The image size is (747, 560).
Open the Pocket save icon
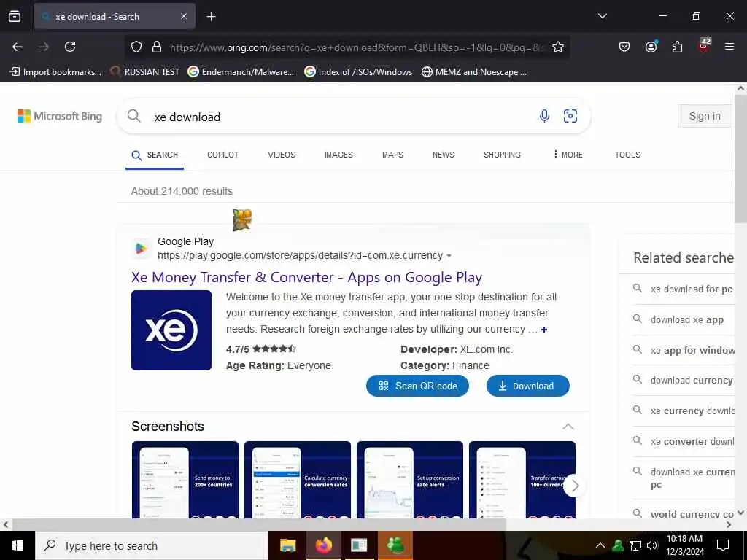624,47
